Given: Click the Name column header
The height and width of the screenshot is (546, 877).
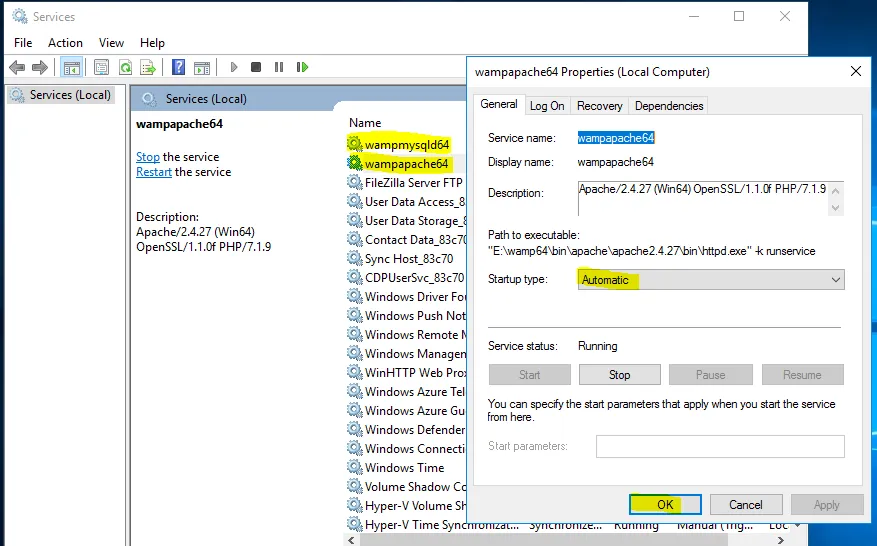Looking at the screenshot, I should [x=365, y=123].
